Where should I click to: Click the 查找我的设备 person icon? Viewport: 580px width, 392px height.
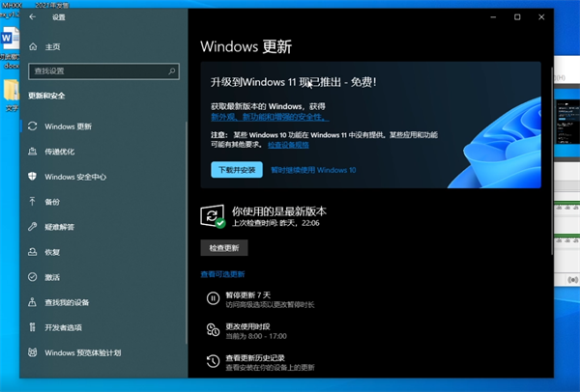pyautogui.click(x=33, y=302)
